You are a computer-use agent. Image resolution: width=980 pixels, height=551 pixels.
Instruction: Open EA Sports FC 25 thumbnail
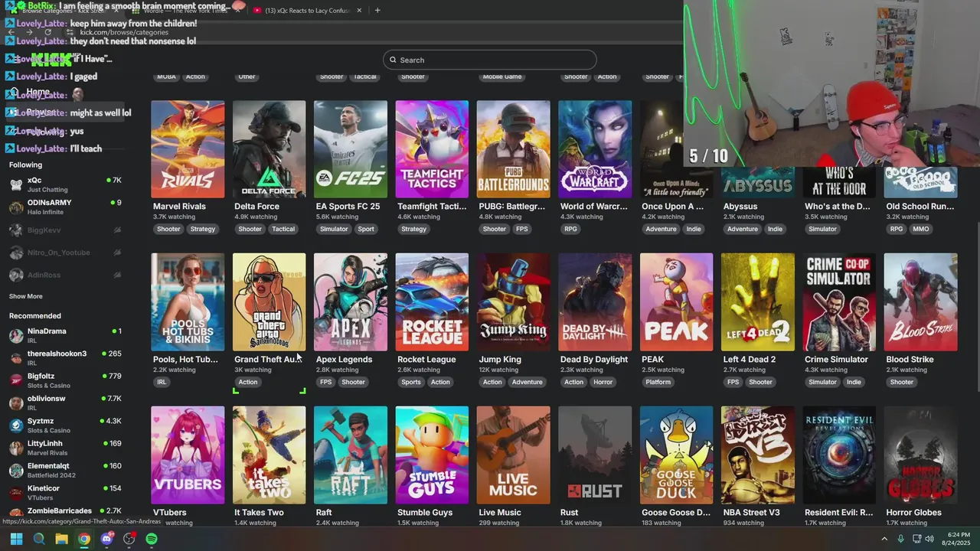351,149
